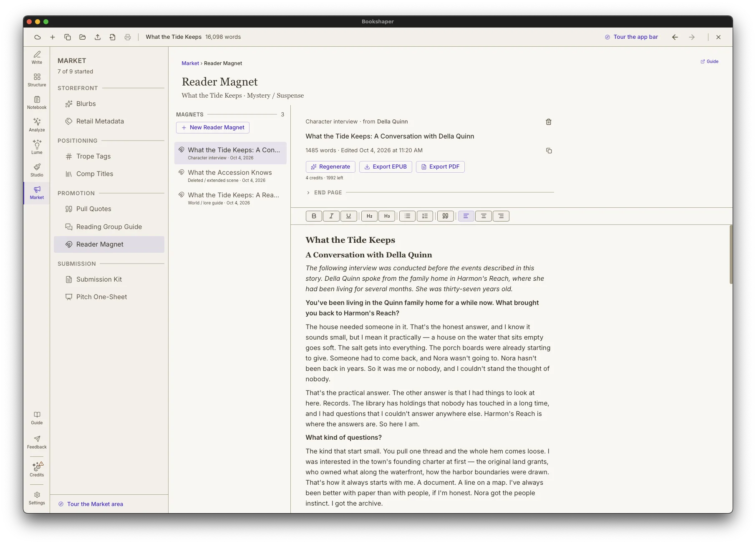Click the print icon in app bar
Image resolution: width=756 pixels, height=544 pixels.
[128, 37]
